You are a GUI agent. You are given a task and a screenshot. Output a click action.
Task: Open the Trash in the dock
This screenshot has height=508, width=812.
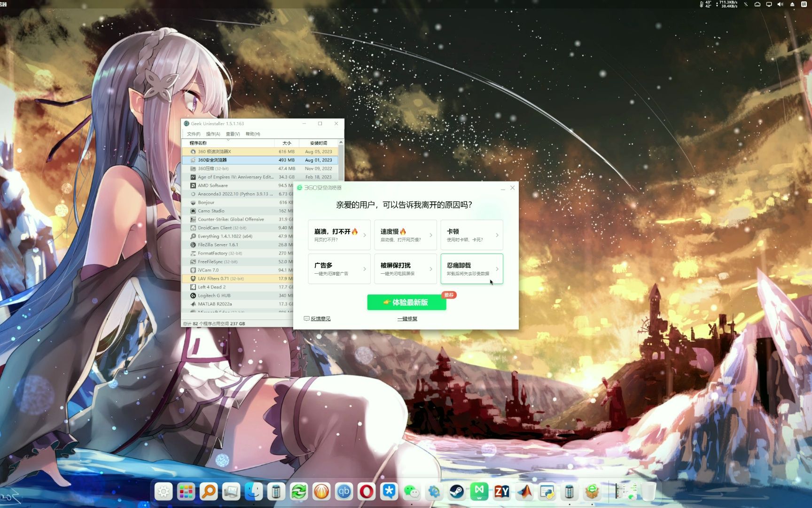(648, 492)
